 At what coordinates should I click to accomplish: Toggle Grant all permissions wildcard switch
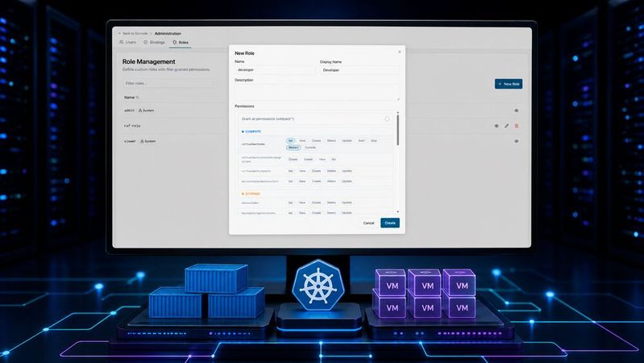pos(387,119)
